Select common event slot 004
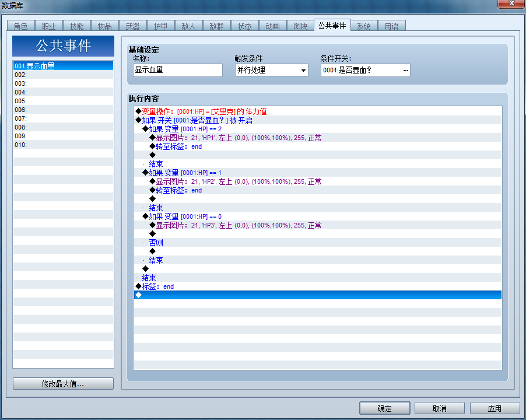 point(63,92)
